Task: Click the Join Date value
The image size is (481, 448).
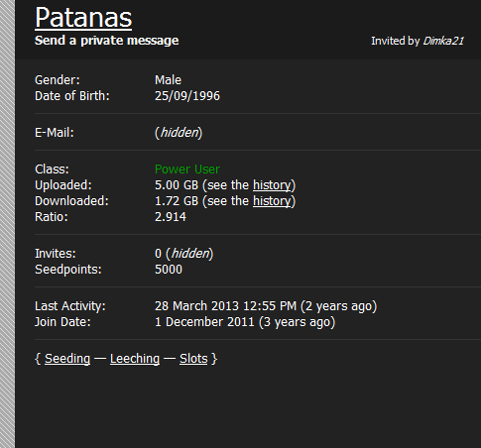Action: [x=245, y=322]
